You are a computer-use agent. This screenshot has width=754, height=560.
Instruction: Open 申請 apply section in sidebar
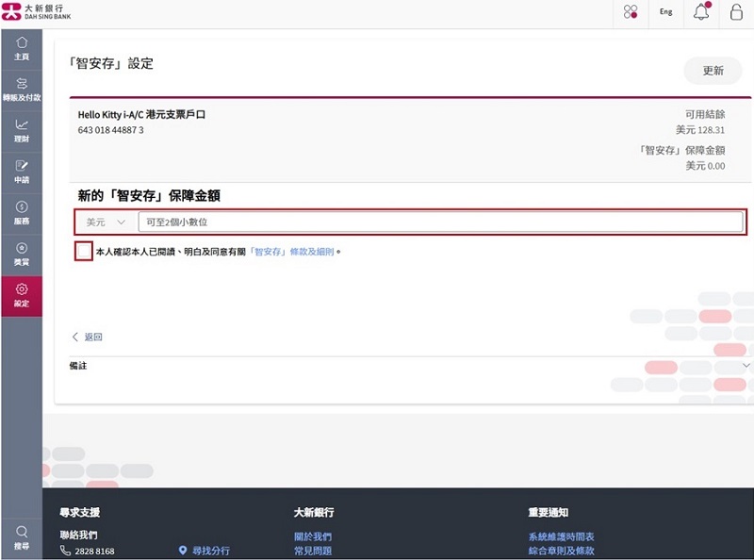(22, 172)
